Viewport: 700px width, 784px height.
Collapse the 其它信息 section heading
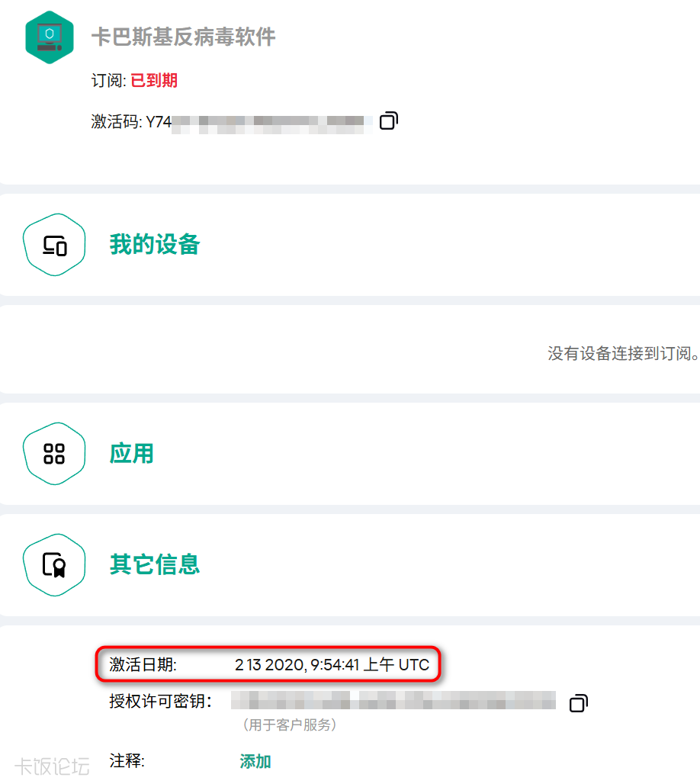click(155, 565)
